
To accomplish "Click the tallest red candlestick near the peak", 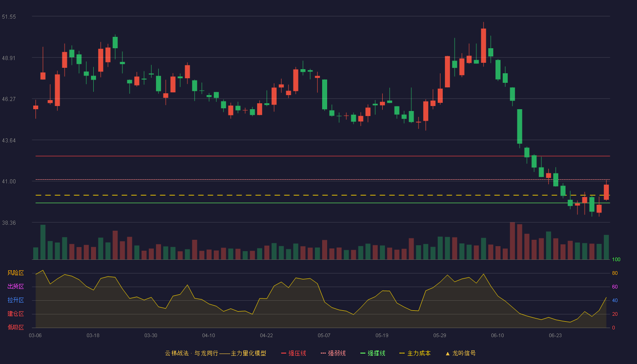I will coord(483,45).
